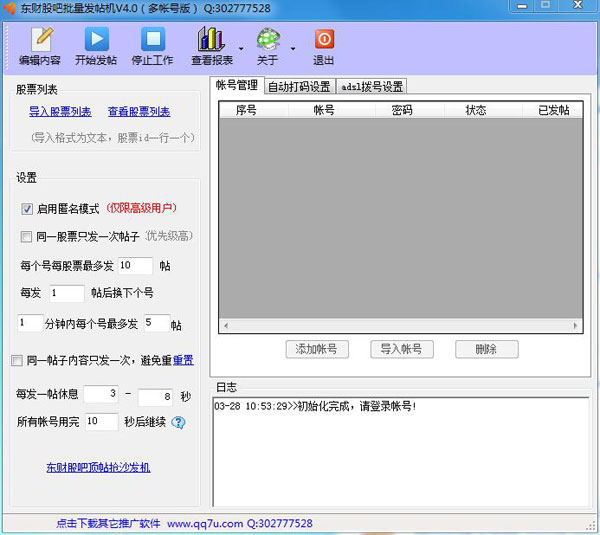Image resolution: width=600 pixels, height=535 pixels.
Task: Click the app logo in title bar
Action: click(9, 7)
